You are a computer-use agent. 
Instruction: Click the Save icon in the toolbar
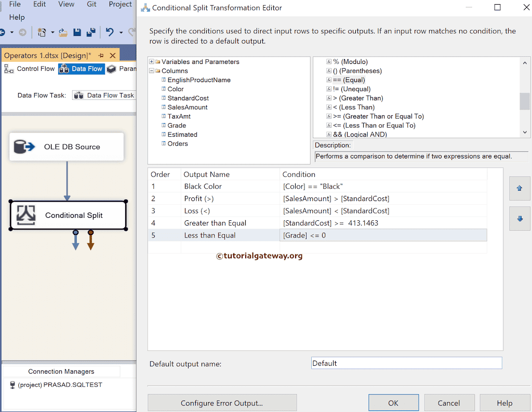tap(76, 32)
